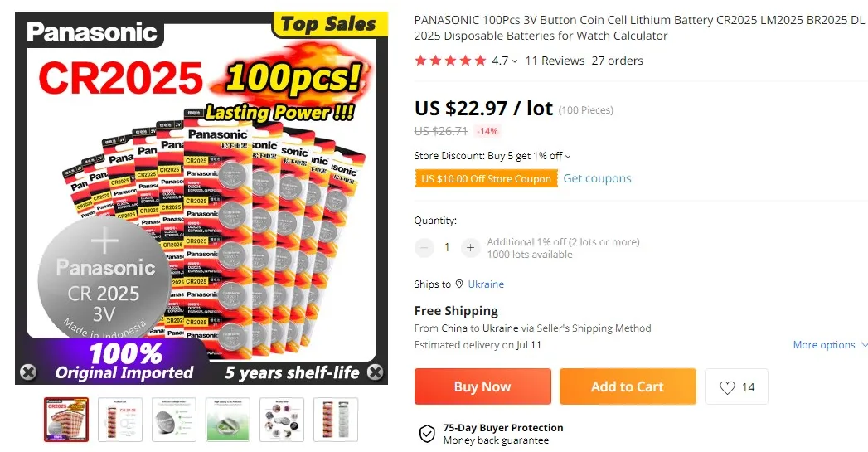Screen dimensions: 868x452
Task: Click the Add to Cart button
Action: click(x=628, y=386)
